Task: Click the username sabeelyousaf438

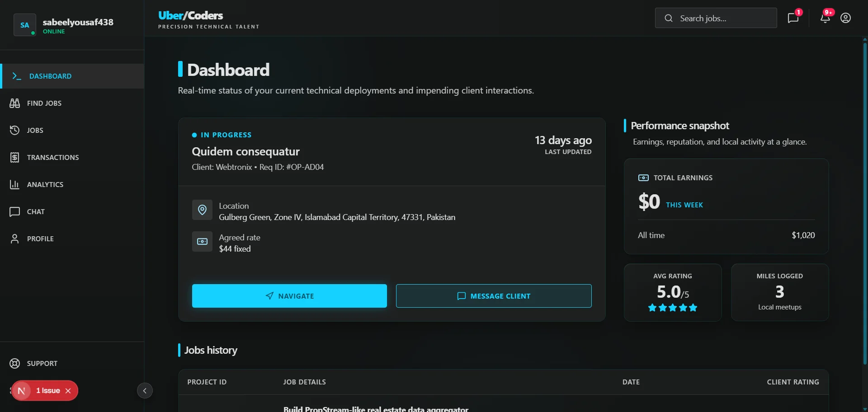Action: pos(78,22)
